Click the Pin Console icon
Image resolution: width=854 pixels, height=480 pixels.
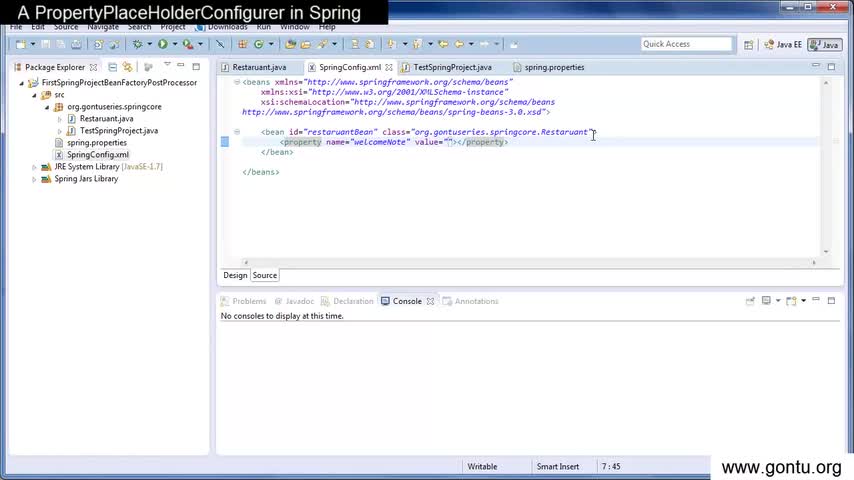coord(750,301)
